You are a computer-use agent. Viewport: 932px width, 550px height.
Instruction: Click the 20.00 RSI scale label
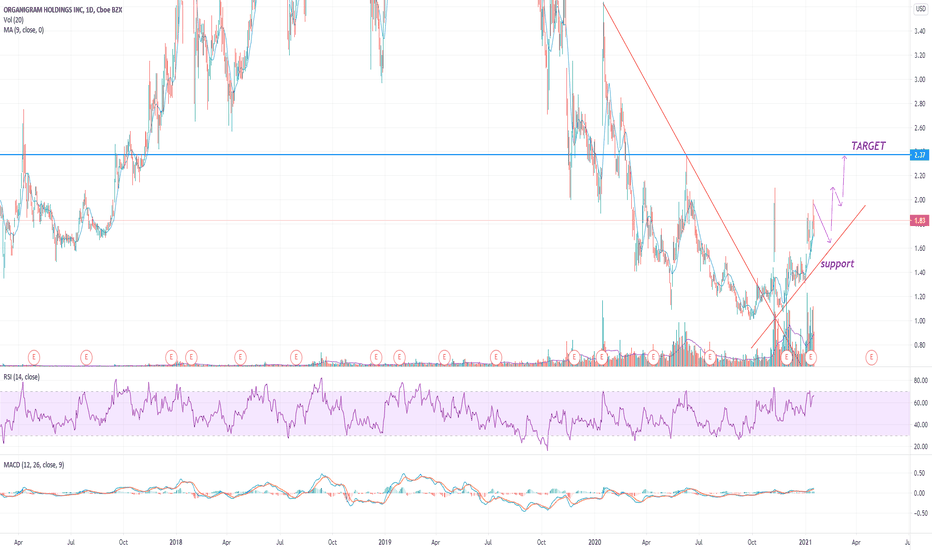click(921, 447)
